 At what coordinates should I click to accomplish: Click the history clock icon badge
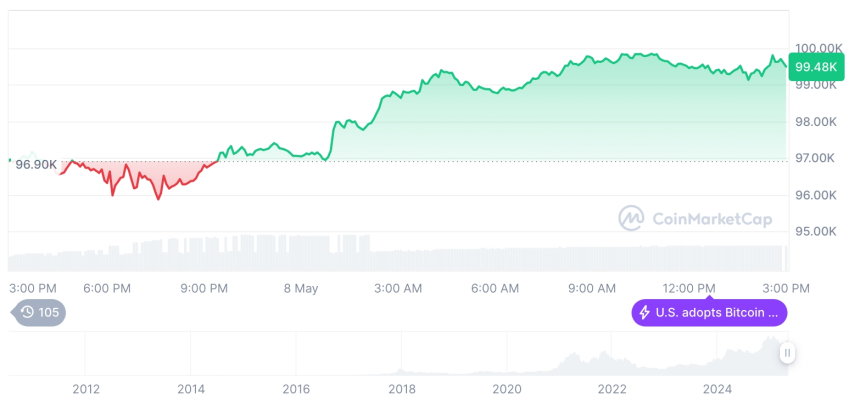(27, 312)
